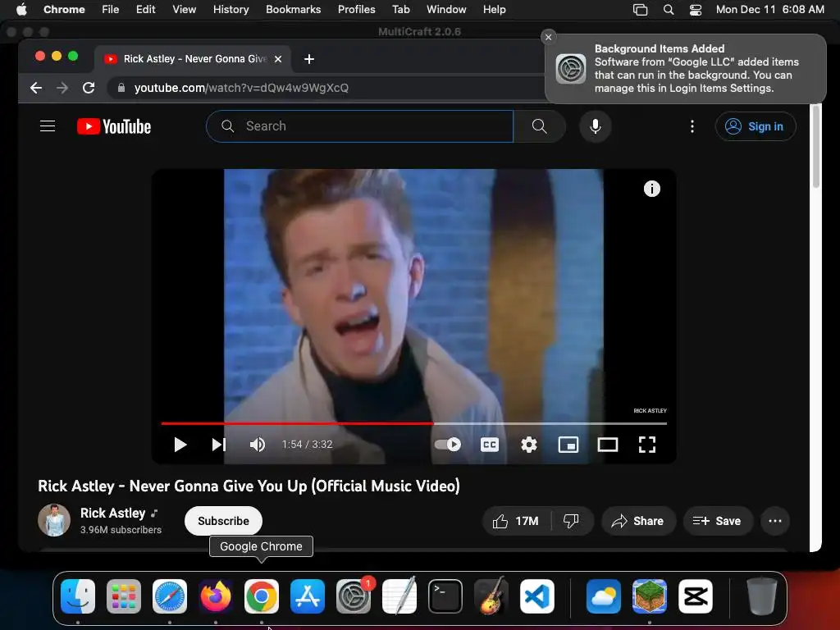840x630 pixels.
Task: Open the Apple menu
Action: [x=21, y=9]
